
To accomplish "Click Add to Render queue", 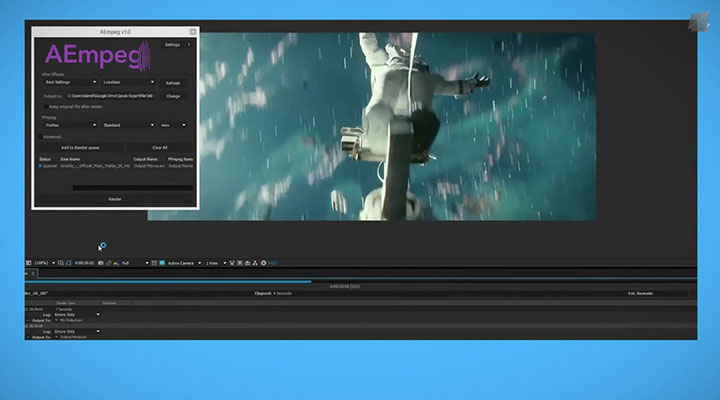I will (x=80, y=147).
